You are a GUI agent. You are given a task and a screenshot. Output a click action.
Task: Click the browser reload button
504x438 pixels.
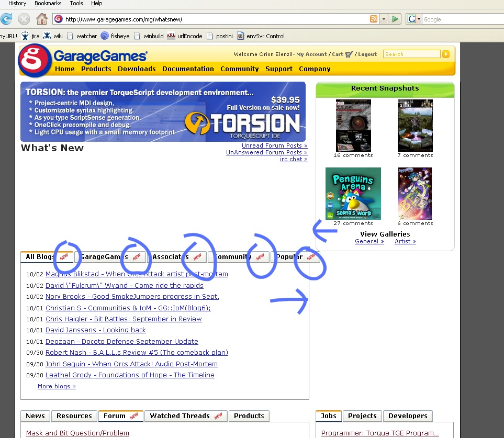pyautogui.click(x=6, y=19)
